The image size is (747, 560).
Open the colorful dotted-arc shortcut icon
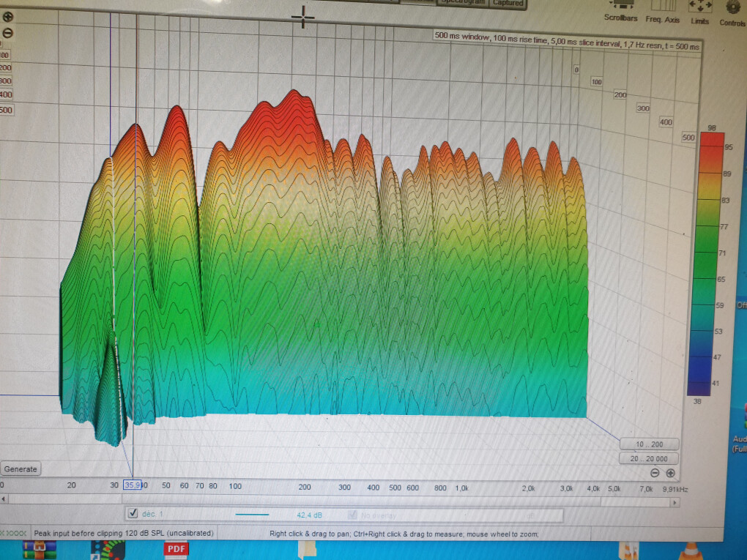[108, 550]
